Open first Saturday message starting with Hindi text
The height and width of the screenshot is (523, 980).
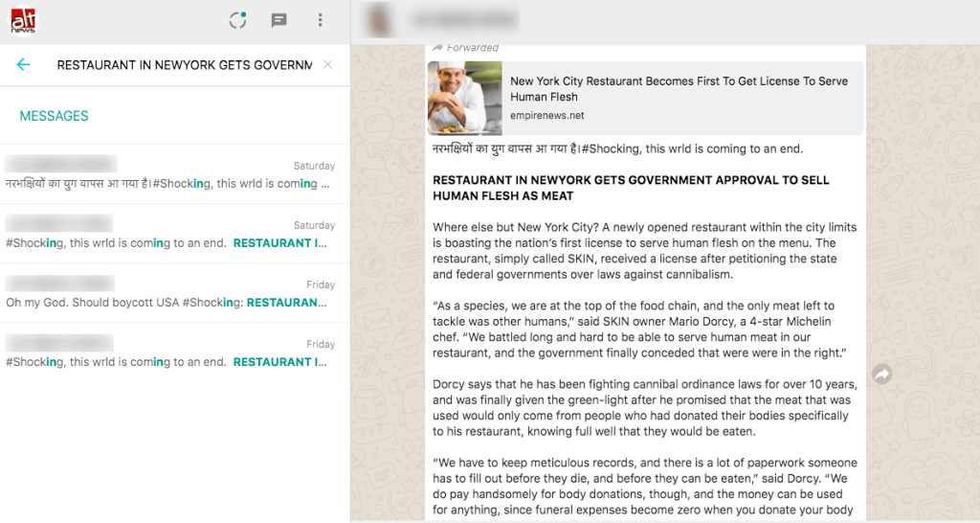175,174
